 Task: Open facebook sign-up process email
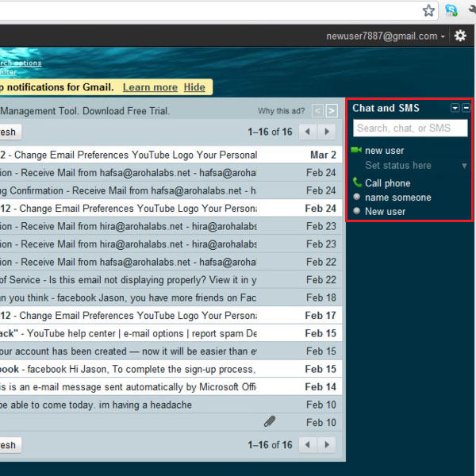pos(171,369)
